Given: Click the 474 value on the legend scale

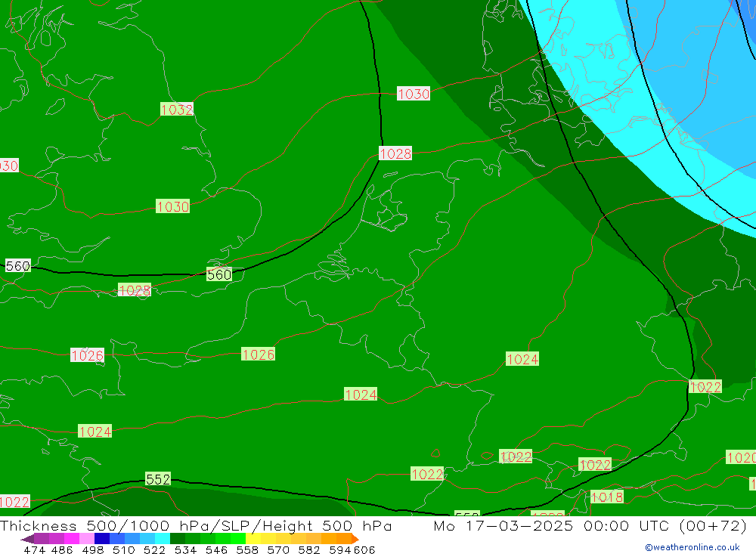Looking at the screenshot, I should click(34, 550).
